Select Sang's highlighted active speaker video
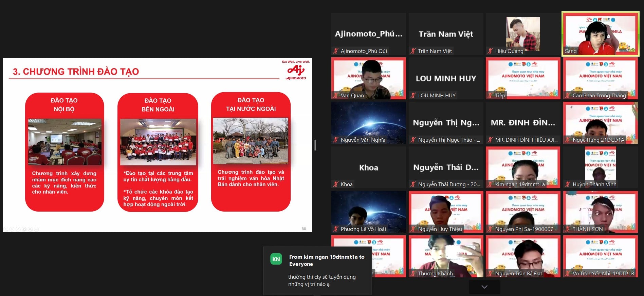The image size is (644, 296). click(x=600, y=34)
